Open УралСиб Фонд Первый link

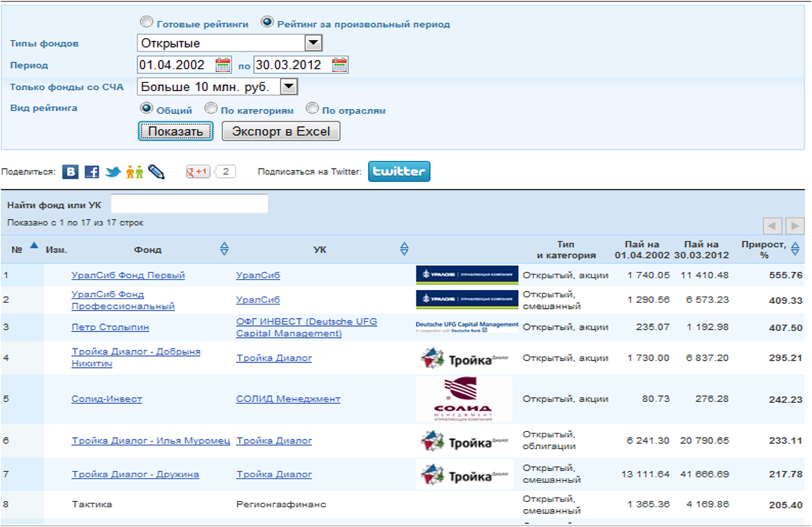pyautogui.click(x=128, y=275)
